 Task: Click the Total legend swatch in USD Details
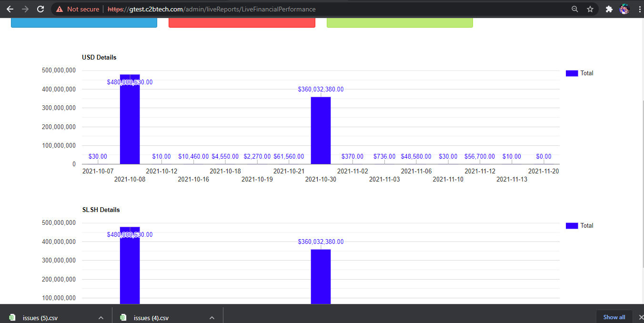572,73
